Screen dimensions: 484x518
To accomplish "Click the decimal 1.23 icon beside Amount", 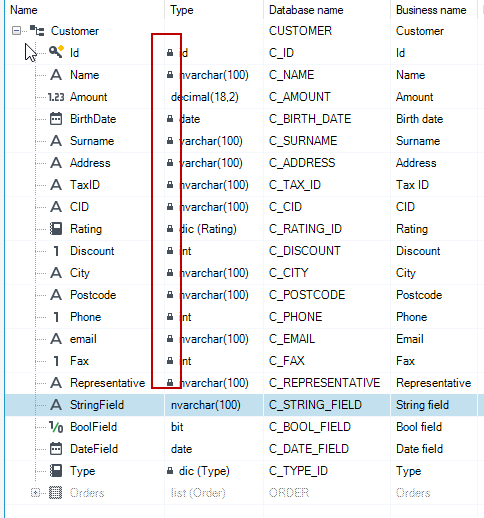I will [56, 97].
